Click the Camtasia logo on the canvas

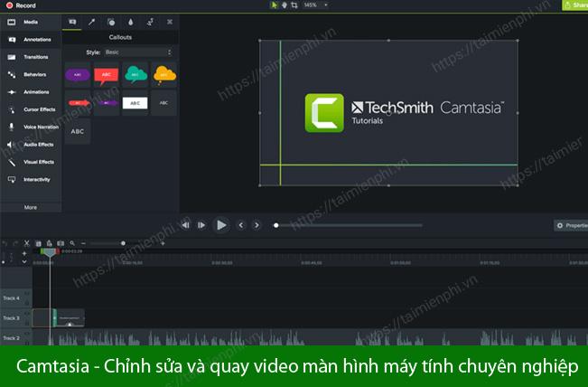tap(324, 113)
